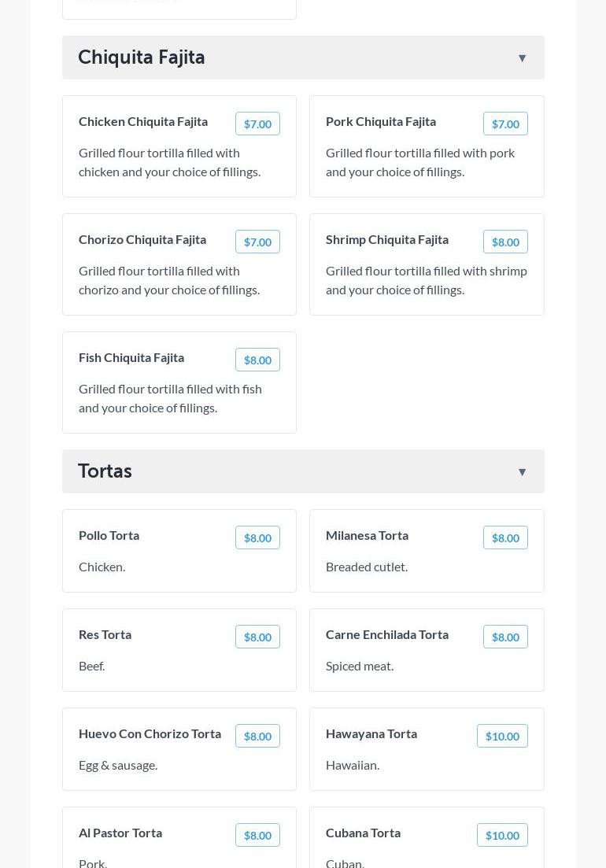
Task: Select Huevo Con Chorizo Torta $8.00 price
Action: coord(257,737)
